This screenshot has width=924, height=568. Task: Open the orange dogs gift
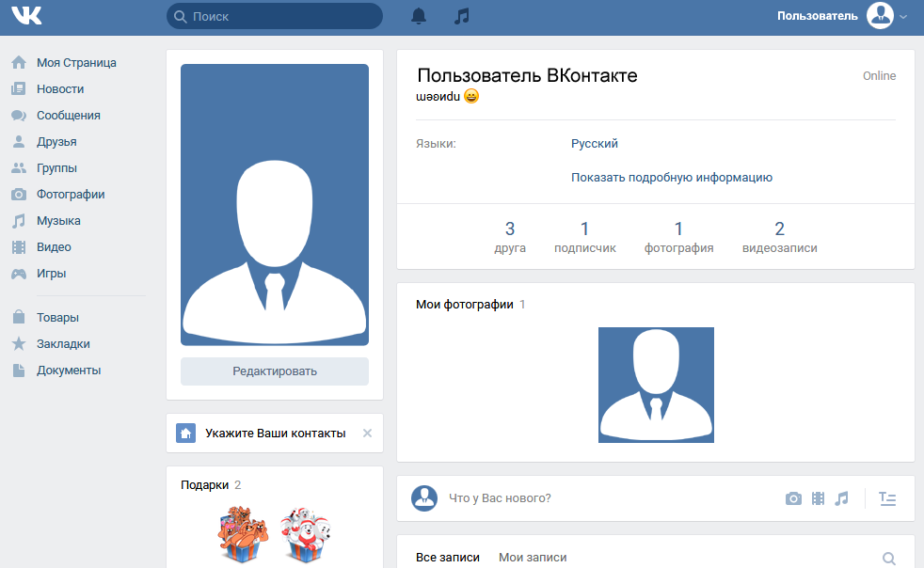(x=243, y=534)
